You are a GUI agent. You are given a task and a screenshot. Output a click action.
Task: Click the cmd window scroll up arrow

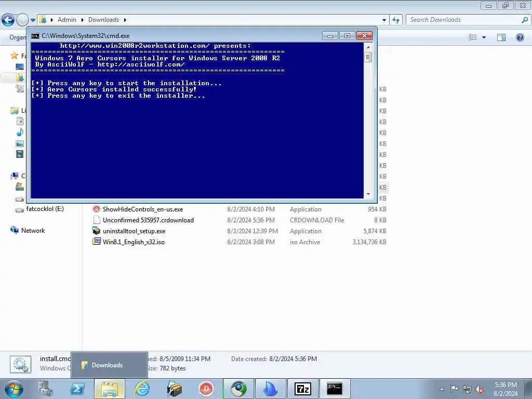(x=368, y=47)
